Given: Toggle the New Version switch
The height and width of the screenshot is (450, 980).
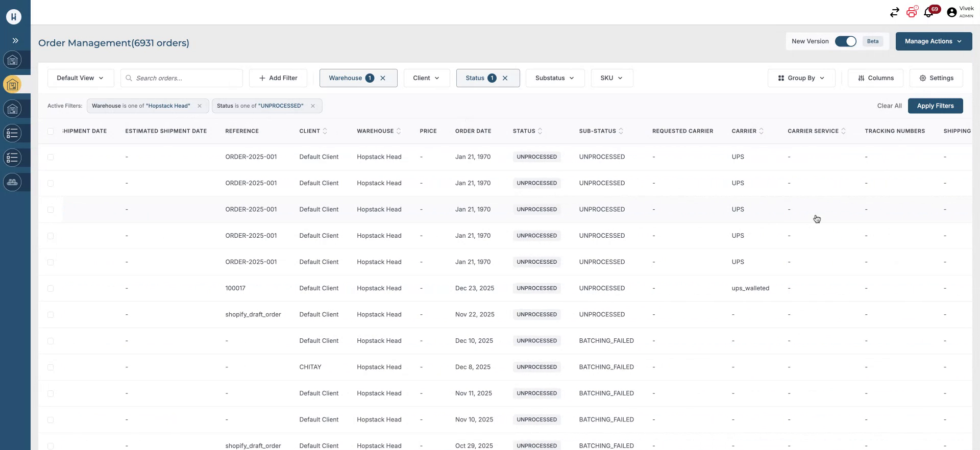Looking at the screenshot, I should (845, 41).
